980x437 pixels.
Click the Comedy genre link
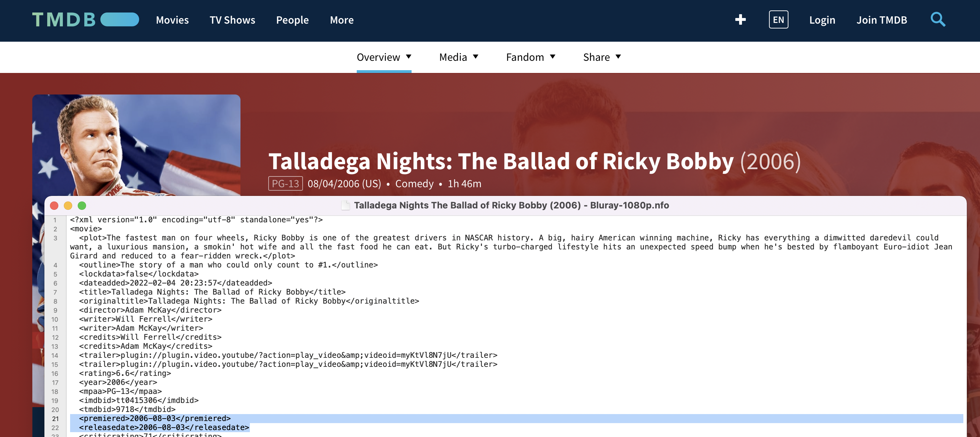coord(414,184)
